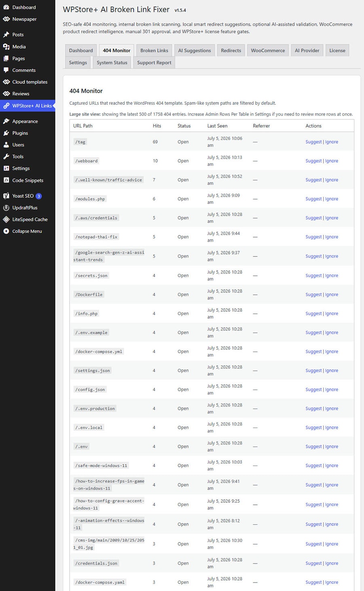The height and width of the screenshot is (591, 364).
Task: Click Suggest for /webboard
Action: 313,161
